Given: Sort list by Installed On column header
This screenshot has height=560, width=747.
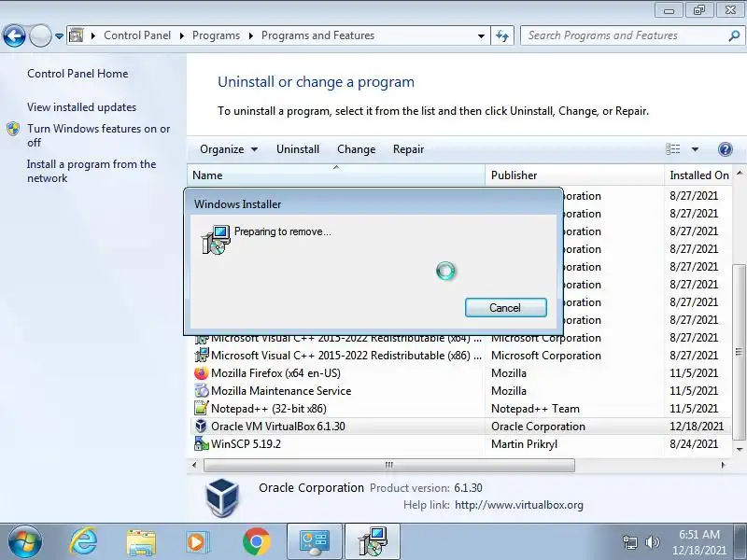Looking at the screenshot, I should (x=698, y=175).
